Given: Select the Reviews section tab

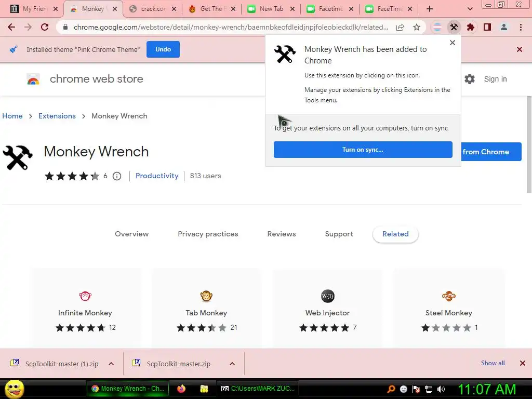Looking at the screenshot, I should [x=282, y=234].
